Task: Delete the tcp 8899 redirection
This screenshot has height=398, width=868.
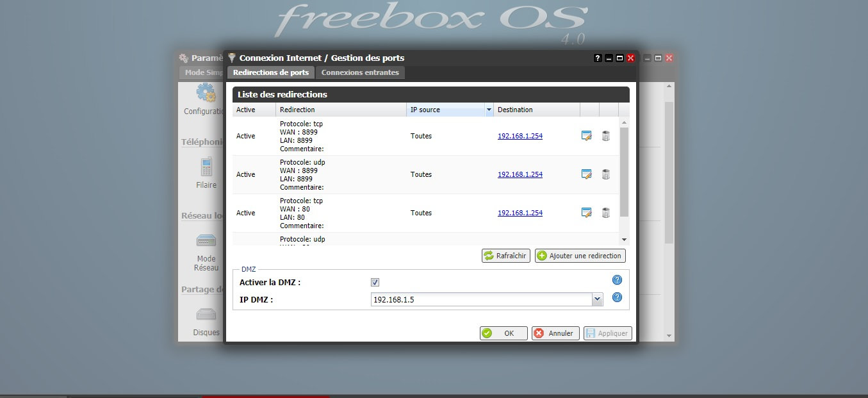Action: point(605,136)
